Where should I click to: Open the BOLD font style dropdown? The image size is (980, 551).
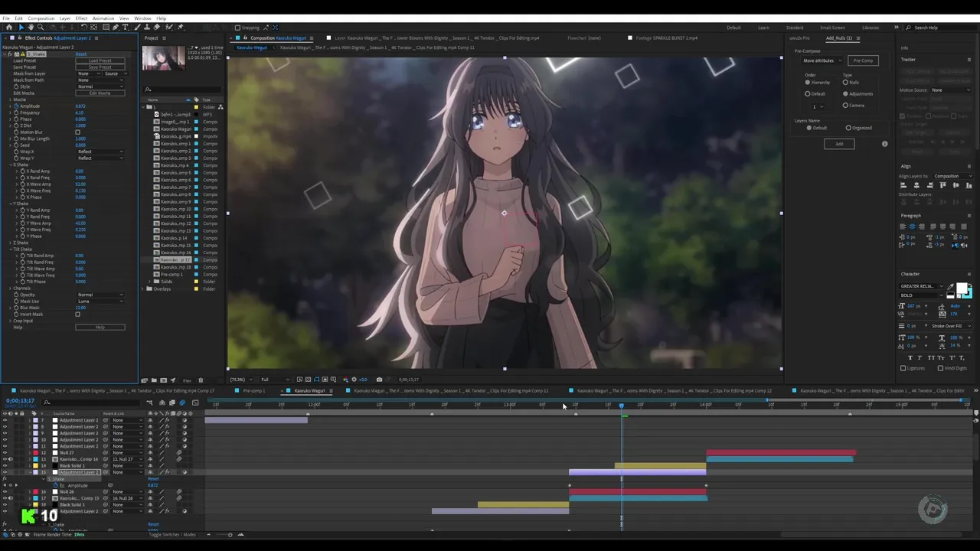click(922, 295)
